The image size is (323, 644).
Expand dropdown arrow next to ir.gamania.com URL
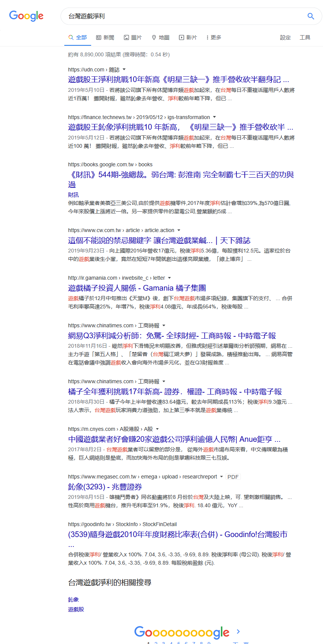(x=169, y=278)
